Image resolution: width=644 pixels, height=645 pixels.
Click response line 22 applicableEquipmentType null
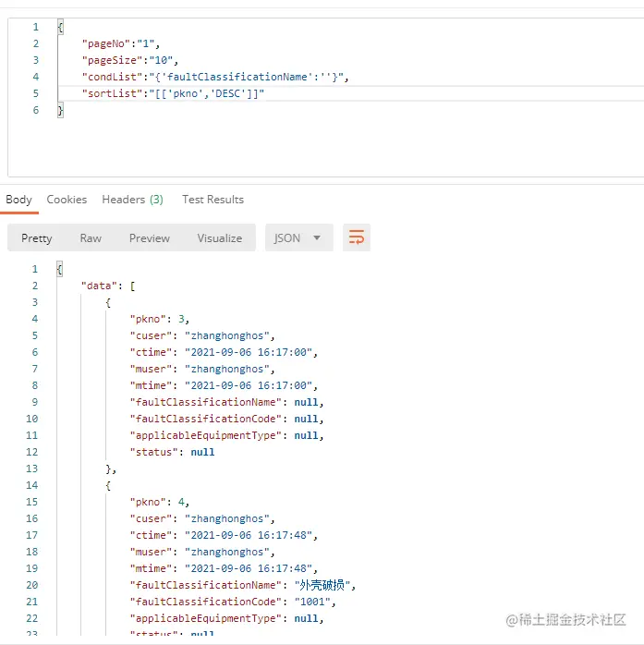[226, 619]
